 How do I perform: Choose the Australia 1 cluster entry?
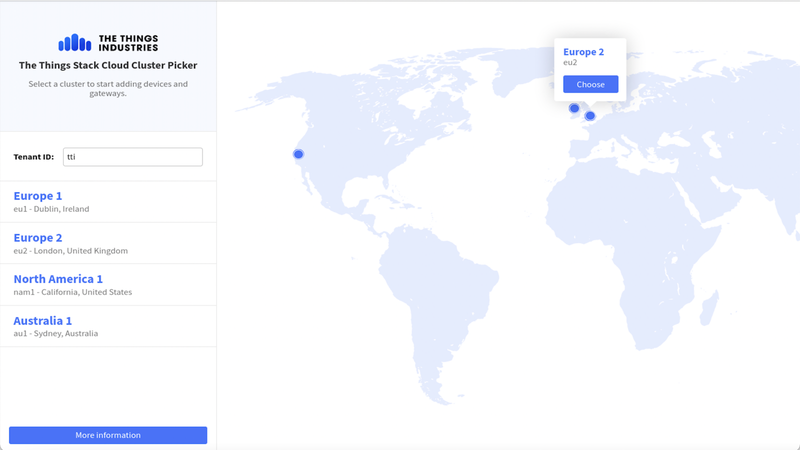[108, 326]
